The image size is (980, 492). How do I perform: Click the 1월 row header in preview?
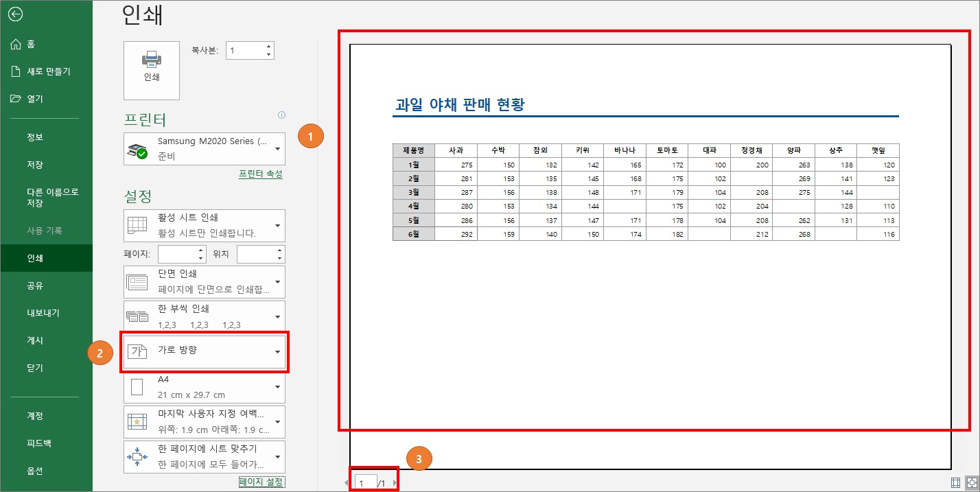point(414,165)
